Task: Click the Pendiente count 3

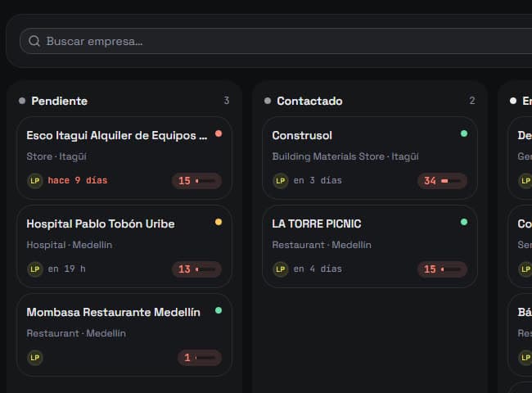Action: (227, 101)
